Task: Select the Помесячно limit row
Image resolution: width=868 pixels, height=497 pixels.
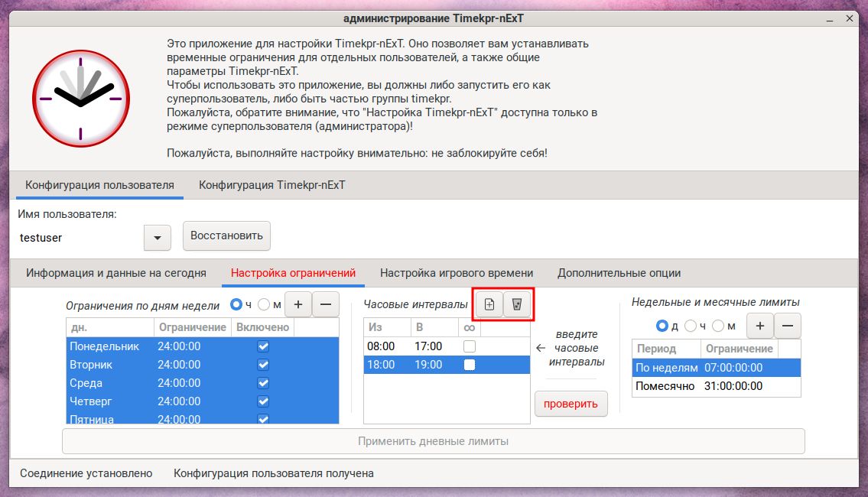Action: pos(716,386)
